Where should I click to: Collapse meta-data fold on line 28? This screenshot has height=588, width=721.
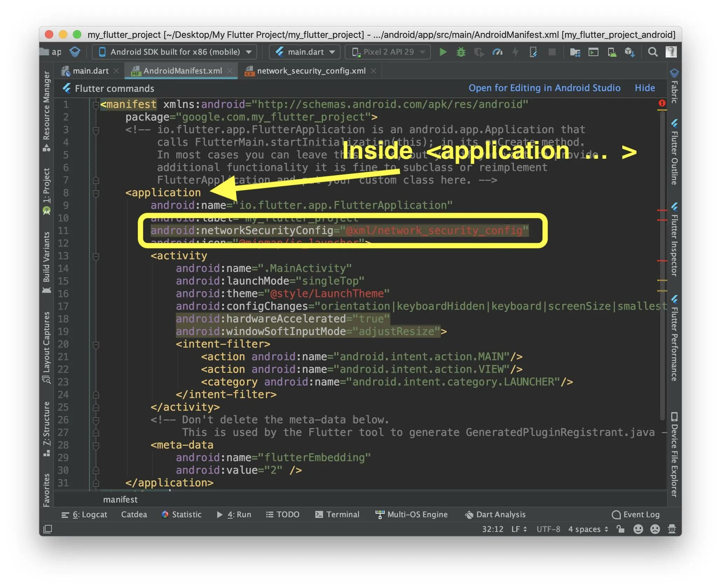pyautogui.click(x=96, y=445)
